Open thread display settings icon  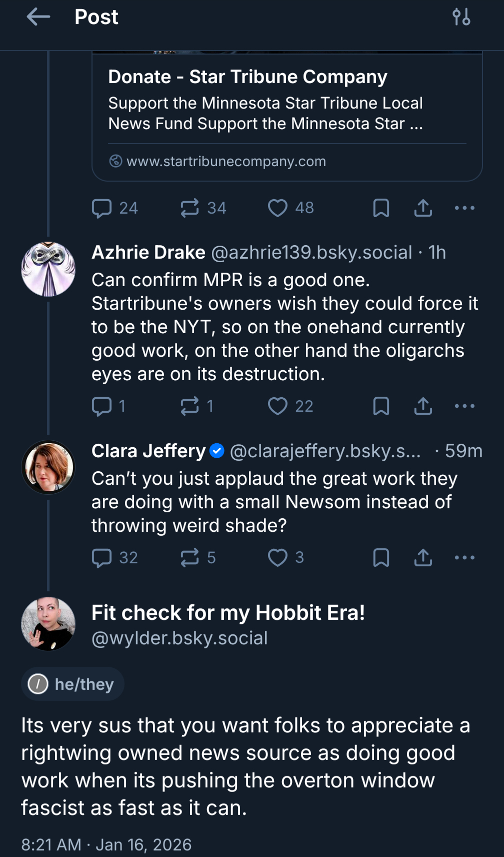[461, 17]
